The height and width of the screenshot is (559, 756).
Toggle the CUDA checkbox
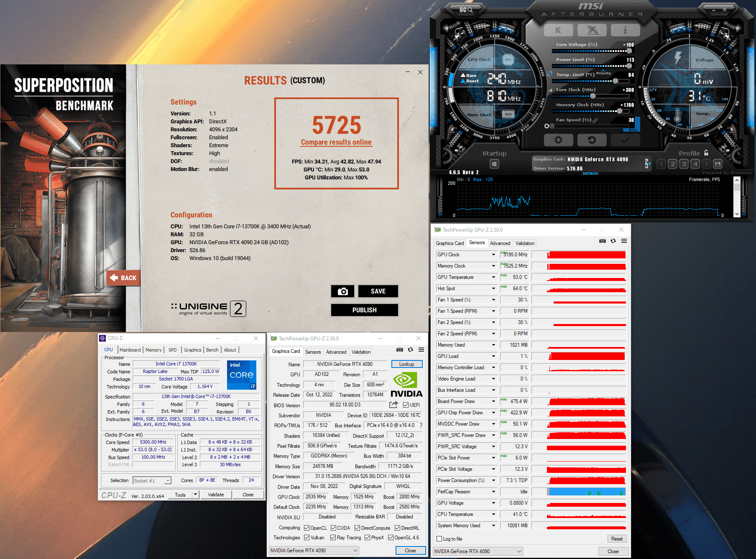(334, 528)
